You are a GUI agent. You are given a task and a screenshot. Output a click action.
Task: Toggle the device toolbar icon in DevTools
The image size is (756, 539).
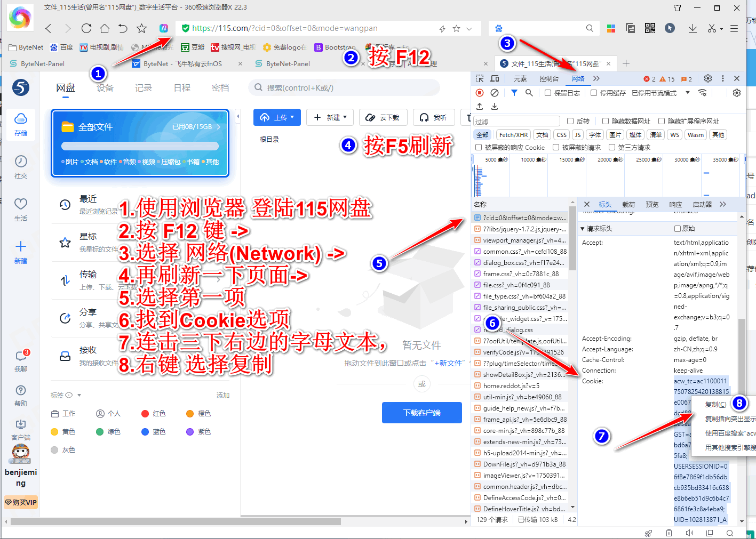495,78
